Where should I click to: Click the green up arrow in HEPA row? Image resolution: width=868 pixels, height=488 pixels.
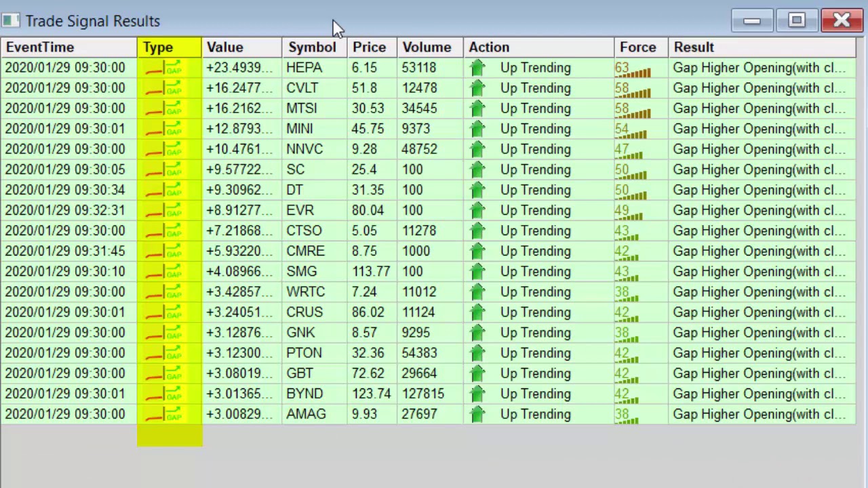477,68
